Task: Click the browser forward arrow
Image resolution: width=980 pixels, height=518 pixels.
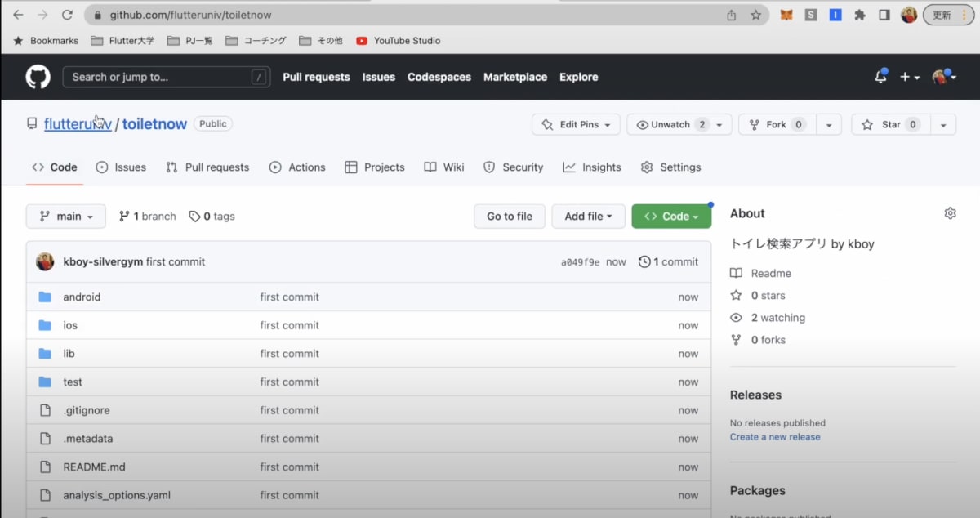Action: coord(42,15)
